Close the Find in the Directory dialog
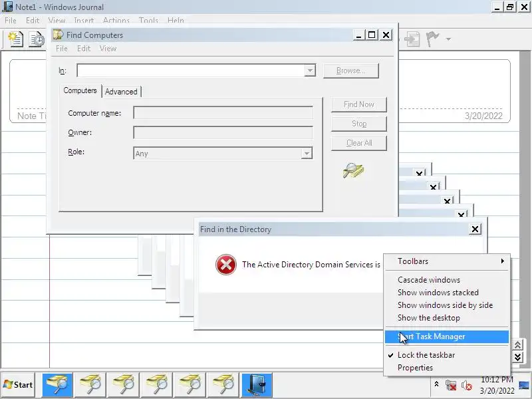This screenshot has width=532, height=399. (x=475, y=229)
